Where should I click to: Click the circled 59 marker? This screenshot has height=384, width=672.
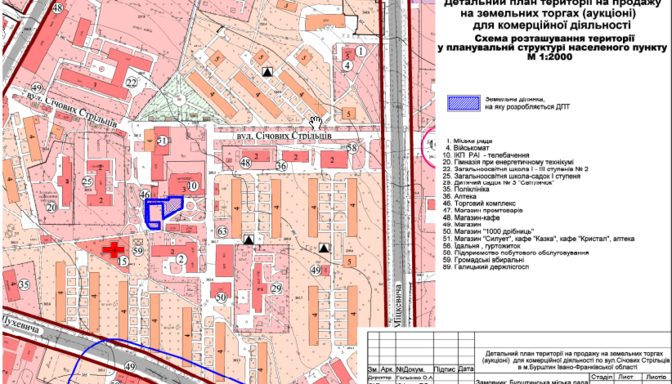pyautogui.click(x=138, y=251)
